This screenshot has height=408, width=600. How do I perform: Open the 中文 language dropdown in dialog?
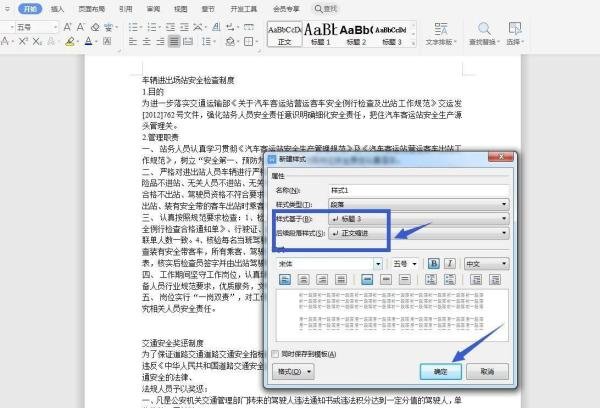click(x=486, y=264)
